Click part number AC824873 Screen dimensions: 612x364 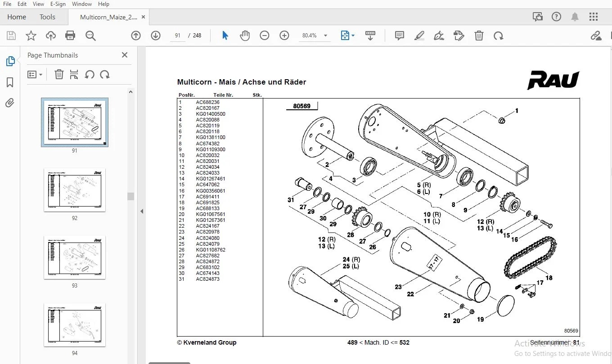207,279
